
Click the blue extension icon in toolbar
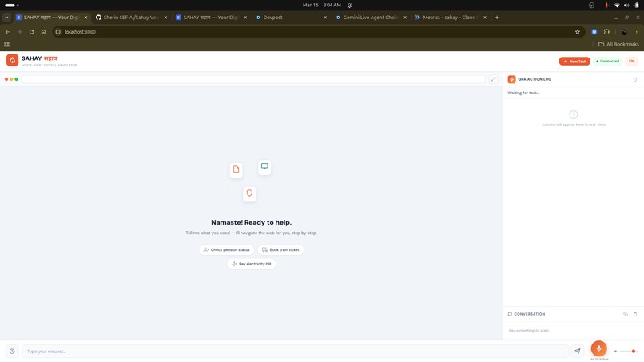pyautogui.click(x=594, y=32)
